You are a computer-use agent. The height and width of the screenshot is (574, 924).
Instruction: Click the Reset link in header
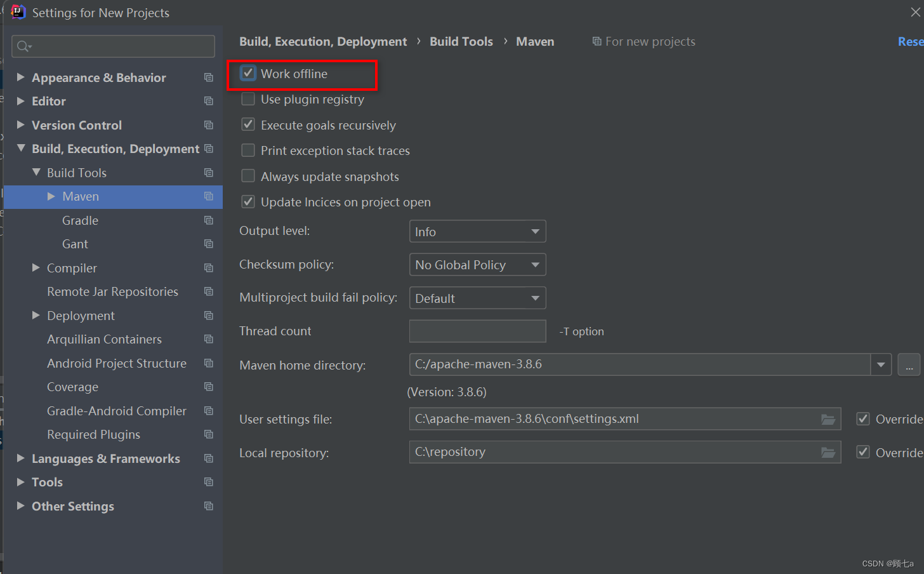click(x=911, y=41)
